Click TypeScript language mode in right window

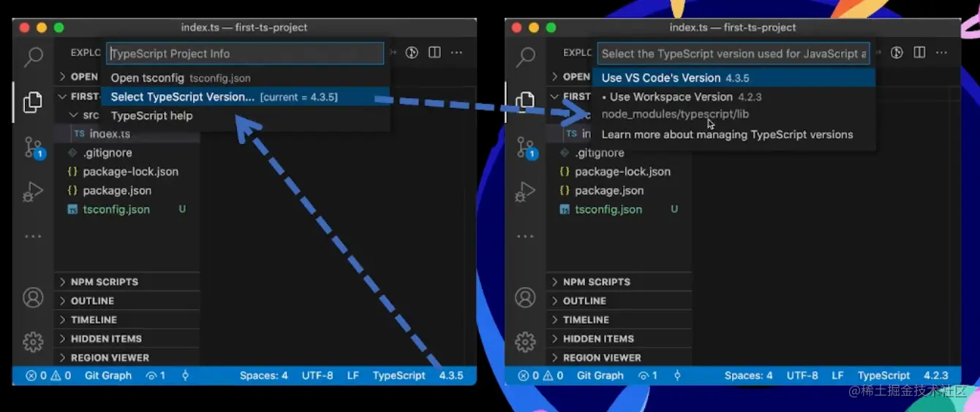(884, 375)
